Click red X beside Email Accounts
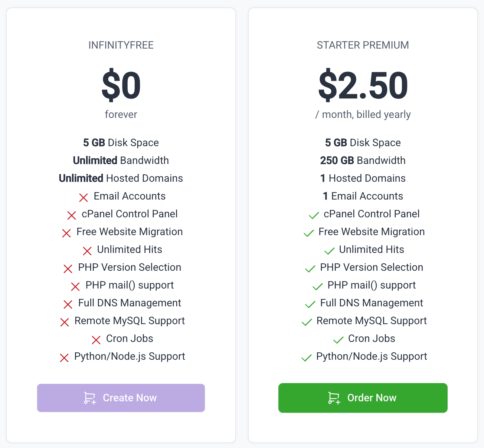The image size is (484, 448). pyautogui.click(x=84, y=197)
